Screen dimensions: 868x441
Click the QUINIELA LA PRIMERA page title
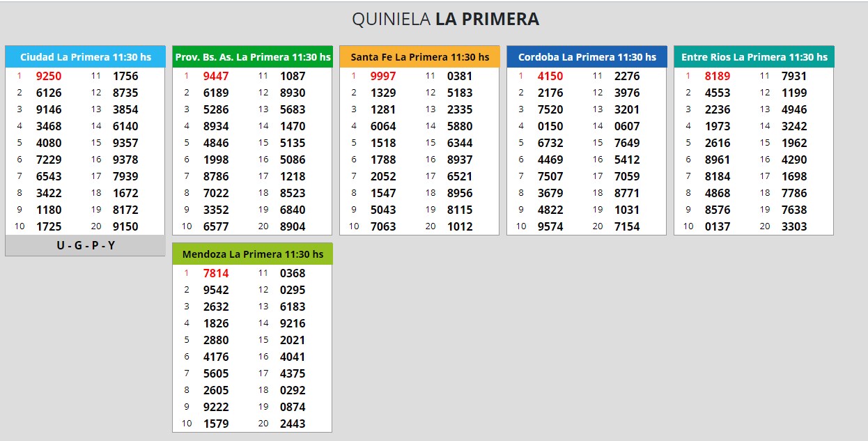tap(445, 20)
